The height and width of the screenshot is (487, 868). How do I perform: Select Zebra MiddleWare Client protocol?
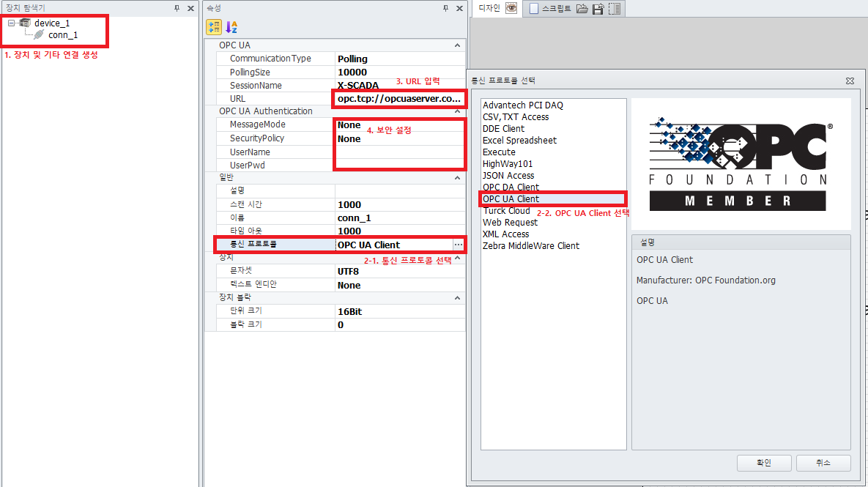tap(531, 246)
